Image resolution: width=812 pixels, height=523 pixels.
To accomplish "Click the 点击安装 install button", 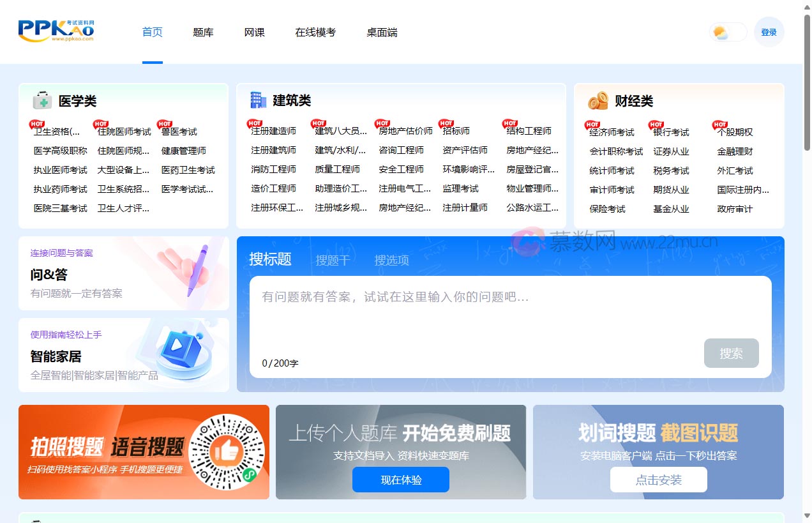I will click(x=659, y=480).
